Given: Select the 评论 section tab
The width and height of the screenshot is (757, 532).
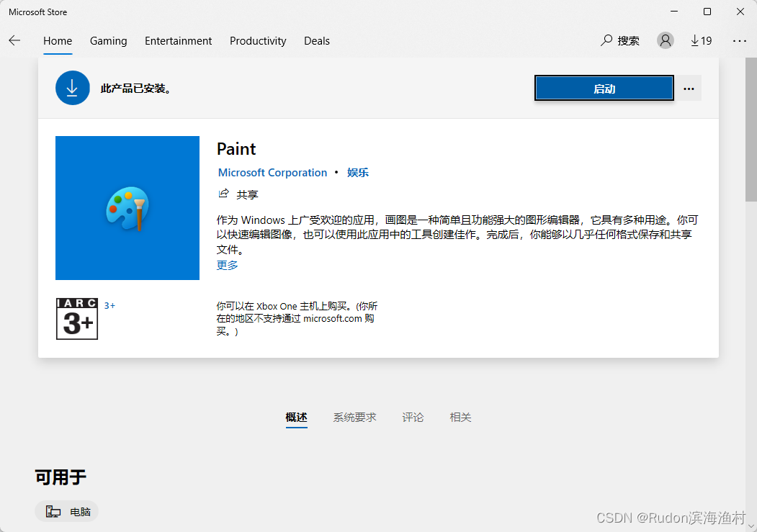Looking at the screenshot, I should click(x=413, y=418).
